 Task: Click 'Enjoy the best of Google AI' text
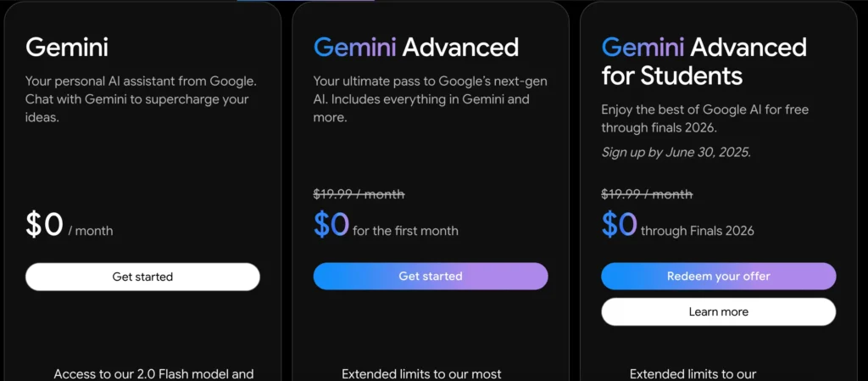coord(704,119)
